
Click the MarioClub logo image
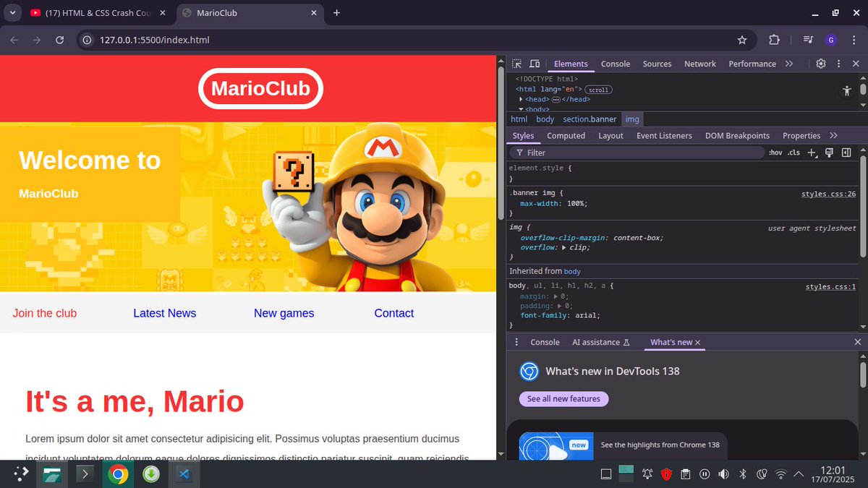click(260, 89)
